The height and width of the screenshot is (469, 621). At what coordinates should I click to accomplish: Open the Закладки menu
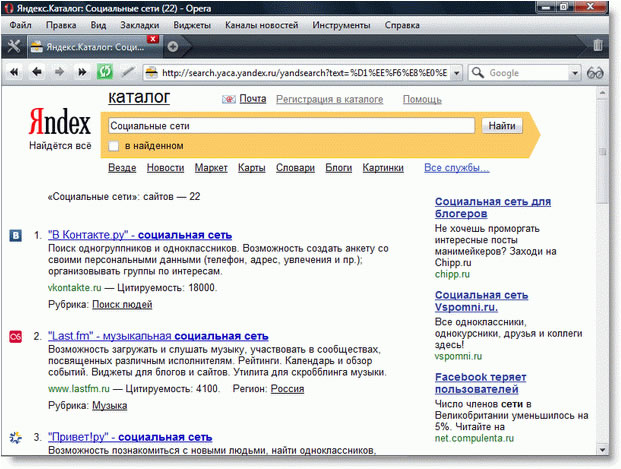(140, 25)
